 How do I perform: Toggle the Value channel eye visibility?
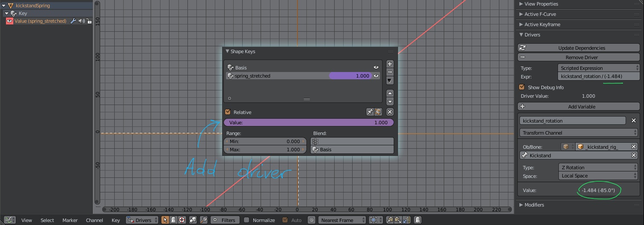click(9, 21)
